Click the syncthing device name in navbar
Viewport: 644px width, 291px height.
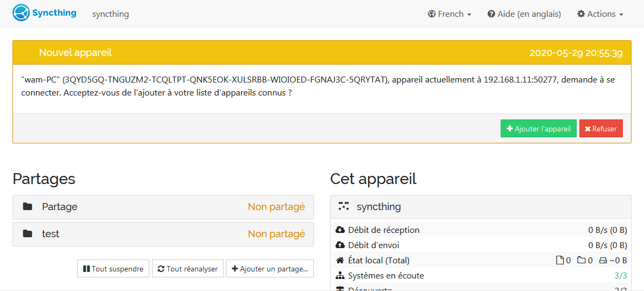pos(111,14)
